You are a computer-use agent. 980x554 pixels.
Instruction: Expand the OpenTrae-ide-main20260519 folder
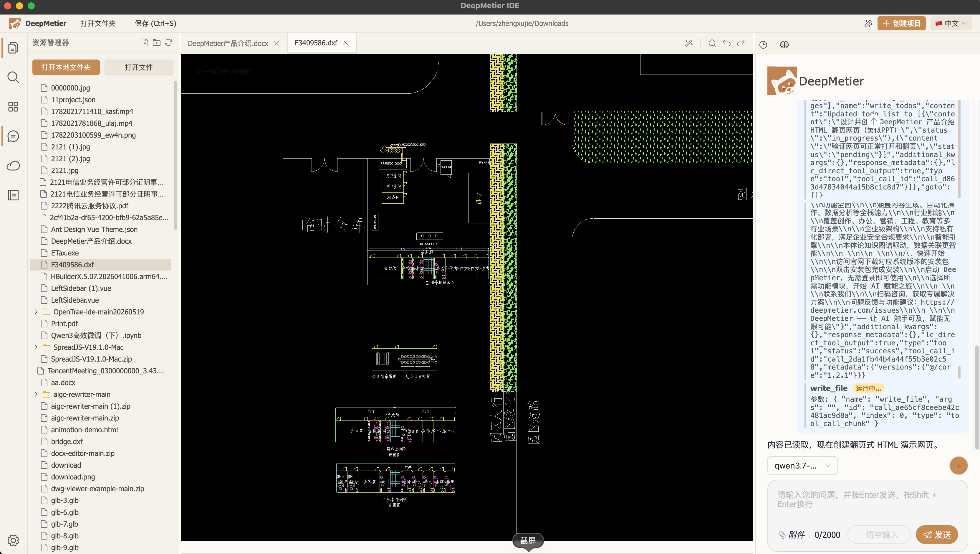coord(36,312)
